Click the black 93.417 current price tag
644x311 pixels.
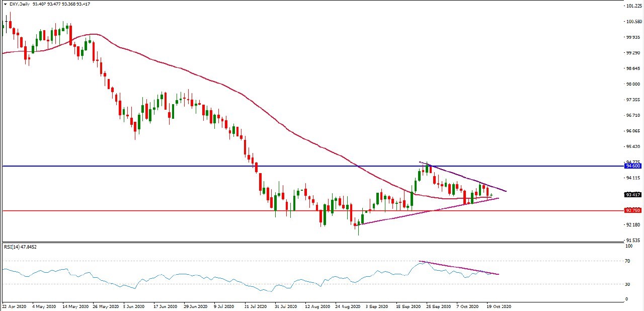pyautogui.click(x=632, y=195)
